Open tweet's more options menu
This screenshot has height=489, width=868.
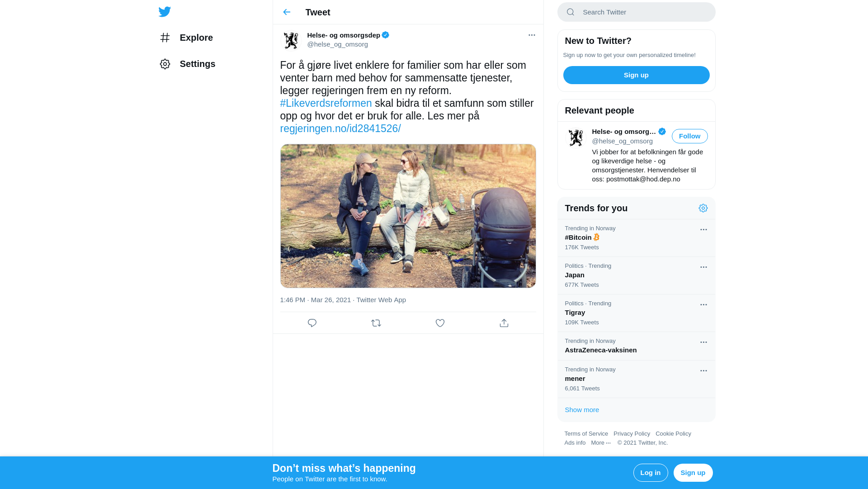click(x=532, y=35)
